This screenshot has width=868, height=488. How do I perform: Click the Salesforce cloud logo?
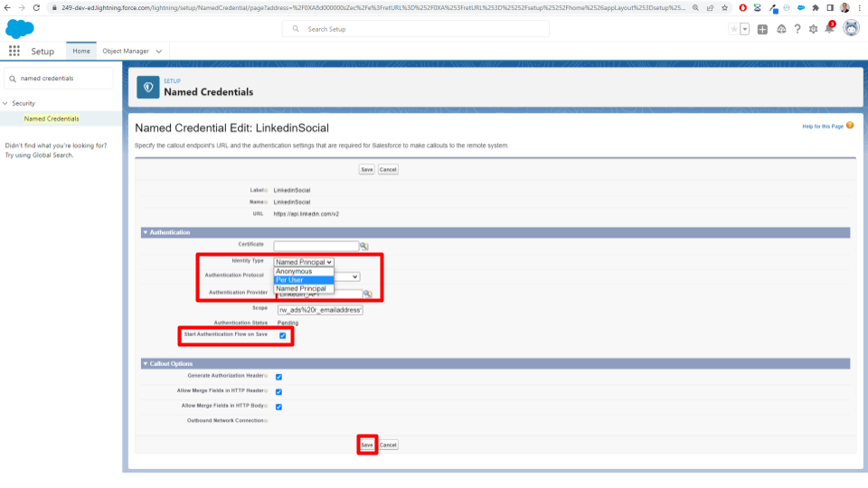[x=19, y=29]
